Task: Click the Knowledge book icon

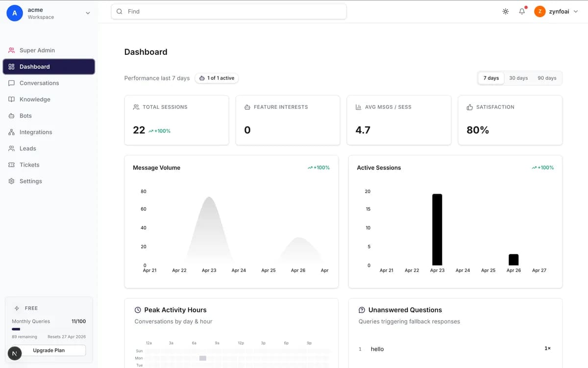Action: click(x=12, y=99)
